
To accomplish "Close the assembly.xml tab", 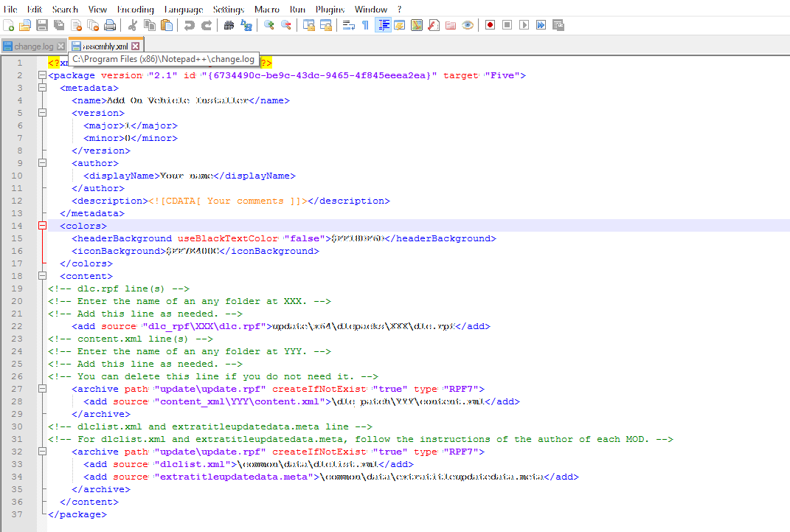I will (x=135, y=46).
